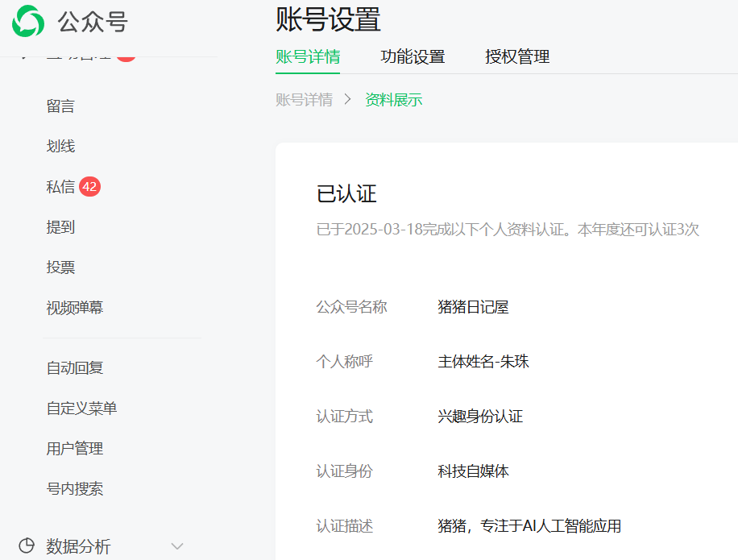Click the certification date note 已于2025-03-18
Viewport: 738px width, 560px height.
tap(508, 230)
